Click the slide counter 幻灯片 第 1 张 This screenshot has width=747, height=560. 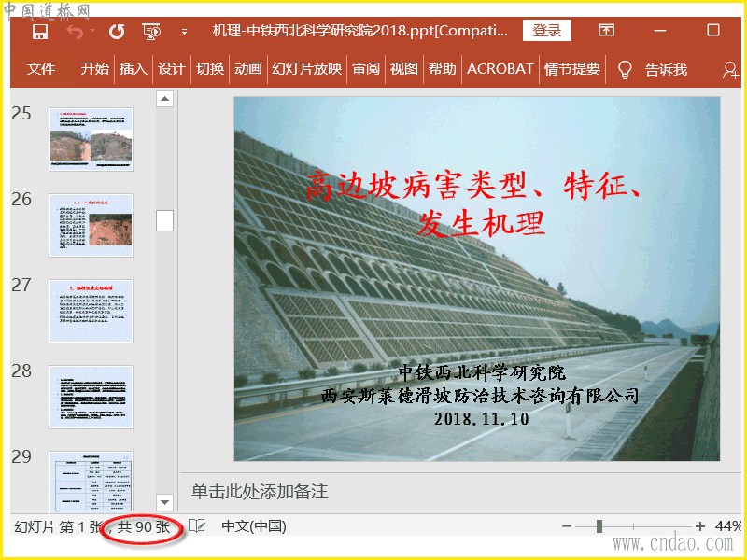pos(58,526)
